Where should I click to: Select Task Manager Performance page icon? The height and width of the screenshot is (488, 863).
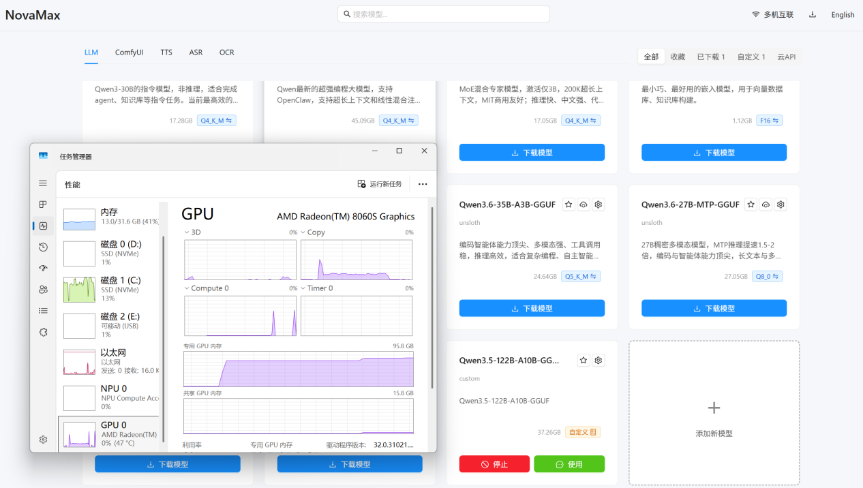pos(43,226)
